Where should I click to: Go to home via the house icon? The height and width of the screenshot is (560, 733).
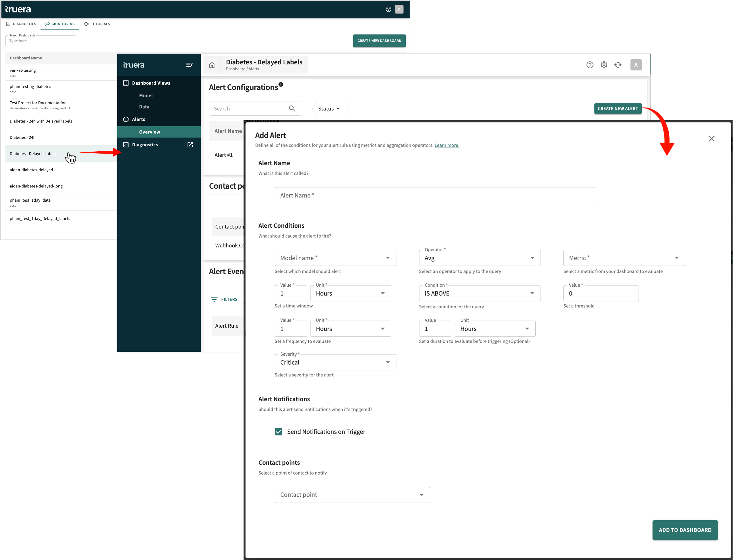(x=212, y=65)
